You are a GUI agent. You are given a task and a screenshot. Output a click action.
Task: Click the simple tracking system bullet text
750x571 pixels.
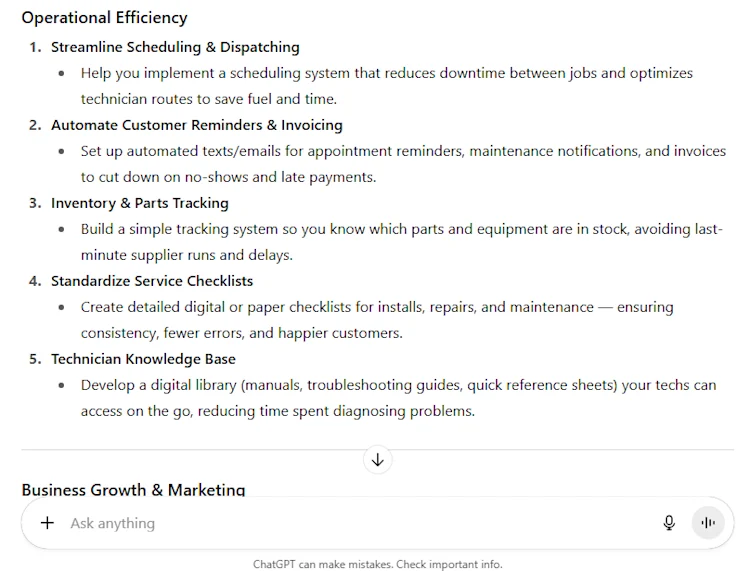(402, 242)
